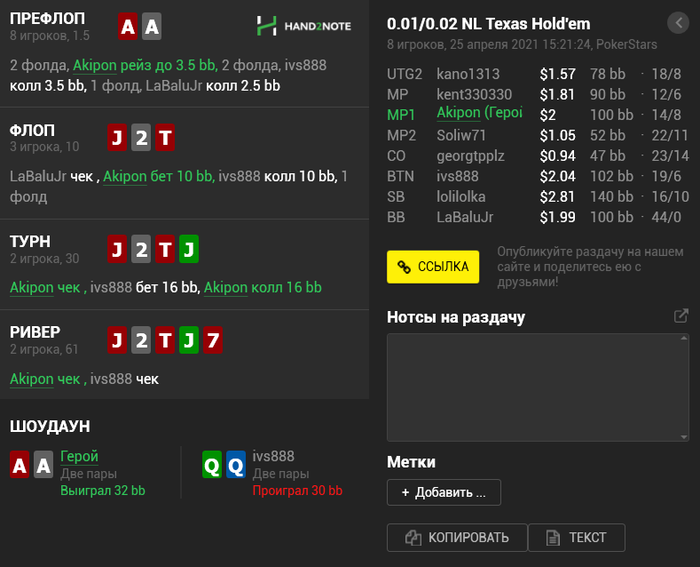Click 'Выиграл 32 bb' result text
Viewport: 700px width, 567px height.
(x=103, y=491)
